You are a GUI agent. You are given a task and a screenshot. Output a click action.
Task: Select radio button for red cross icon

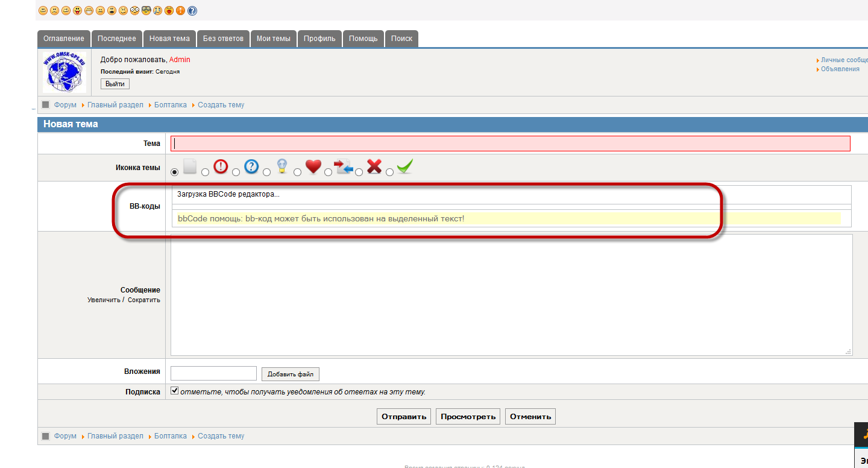(x=359, y=172)
